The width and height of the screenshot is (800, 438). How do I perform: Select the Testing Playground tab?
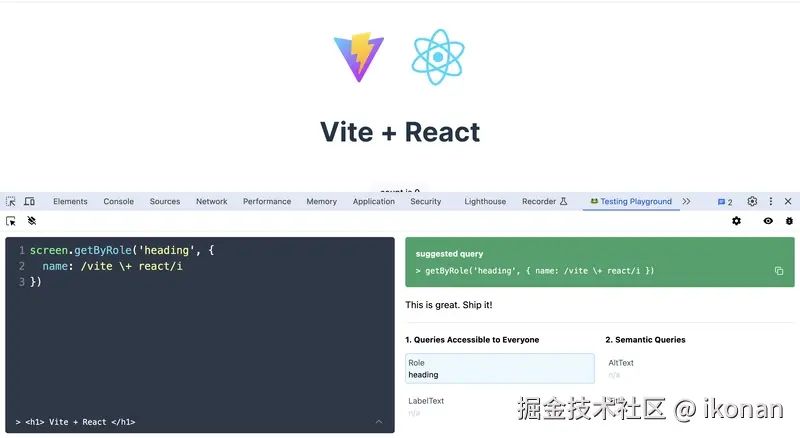pos(631,202)
